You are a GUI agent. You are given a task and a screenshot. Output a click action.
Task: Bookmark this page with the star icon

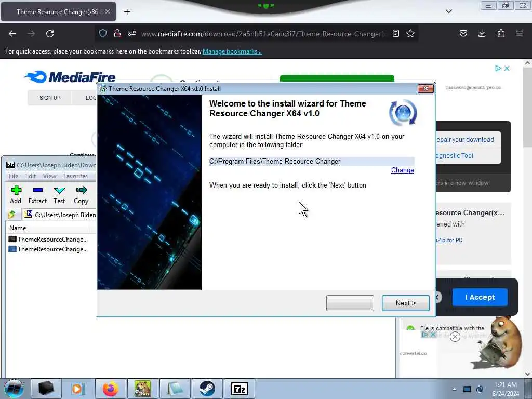[410, 33]
